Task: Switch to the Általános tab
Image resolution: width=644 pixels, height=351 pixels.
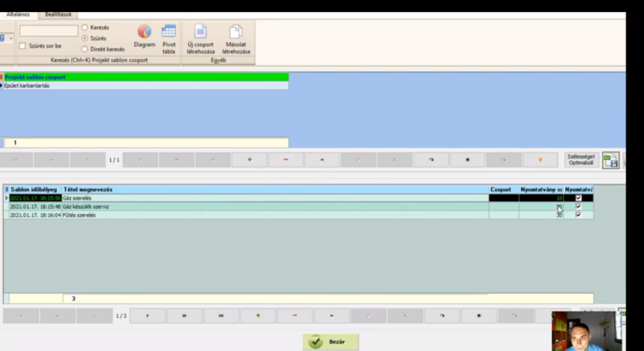Action: point(18,14)
